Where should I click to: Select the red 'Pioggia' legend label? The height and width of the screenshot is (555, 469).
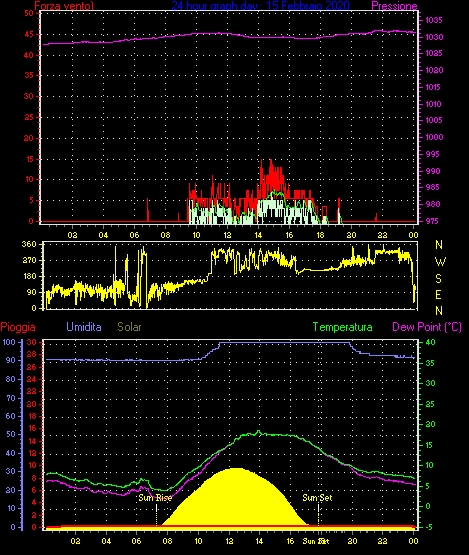[18, 327]
